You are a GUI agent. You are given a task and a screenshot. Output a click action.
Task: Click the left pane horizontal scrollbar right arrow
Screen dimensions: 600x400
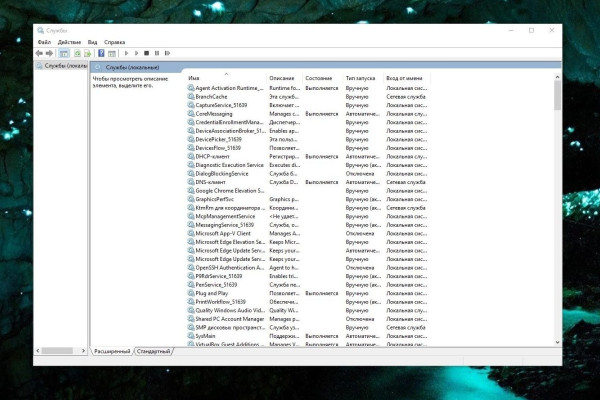point(83,351)
